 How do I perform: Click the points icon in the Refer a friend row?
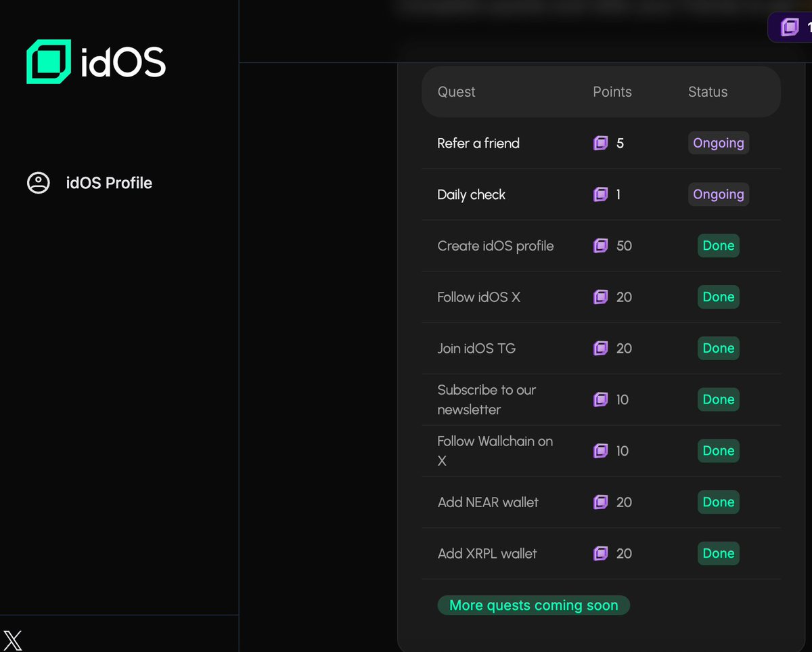click(601, 143)
